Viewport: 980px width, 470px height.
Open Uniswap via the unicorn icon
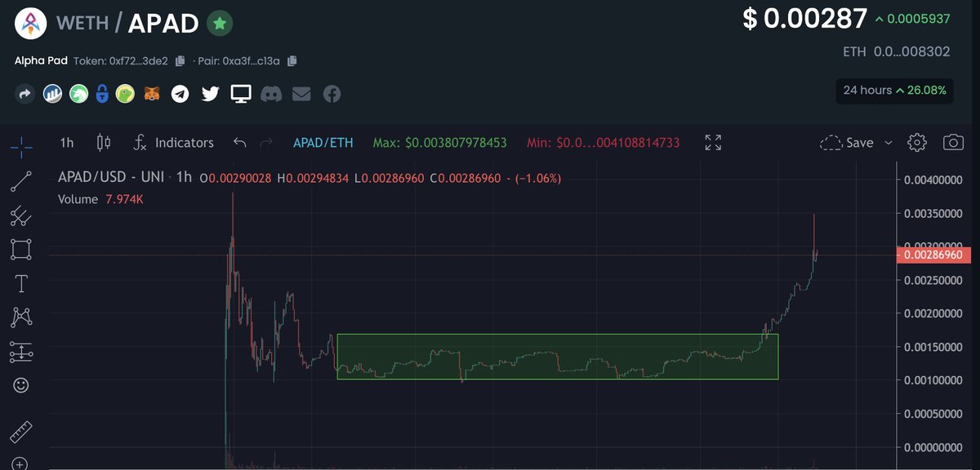pos(78,94)
